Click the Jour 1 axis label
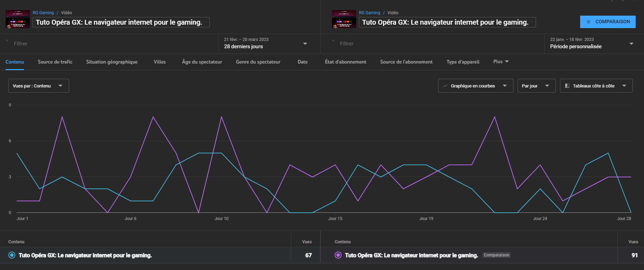The height and width of the screenshot is (270, 644). click(22, 218)
